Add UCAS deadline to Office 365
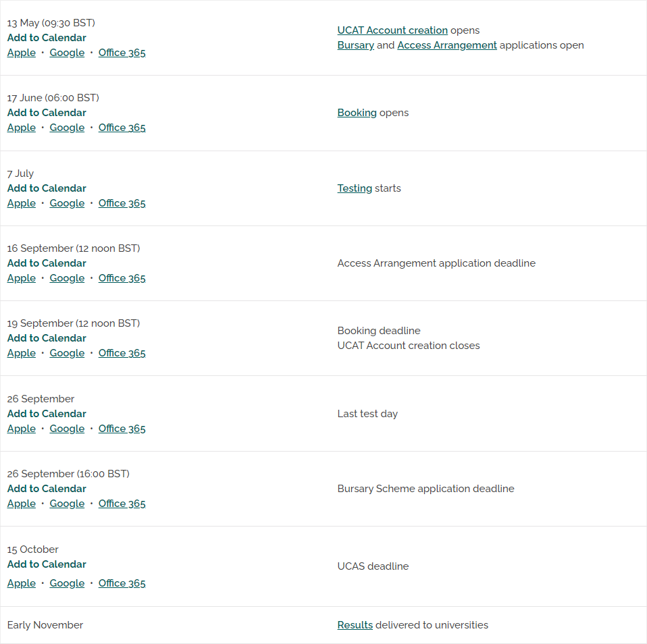Viewport: 647px width, 644px height. pyautogui.click(x=122, y=583)
